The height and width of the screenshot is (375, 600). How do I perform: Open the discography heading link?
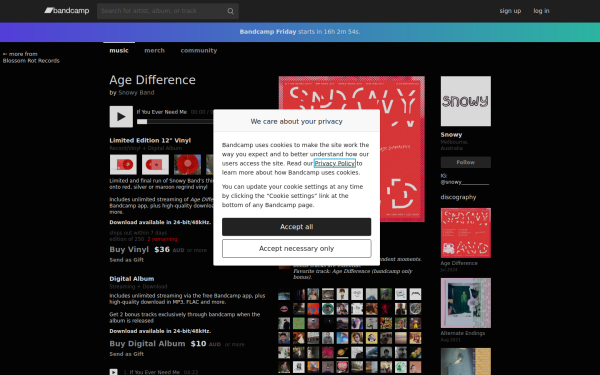point(458,197)
